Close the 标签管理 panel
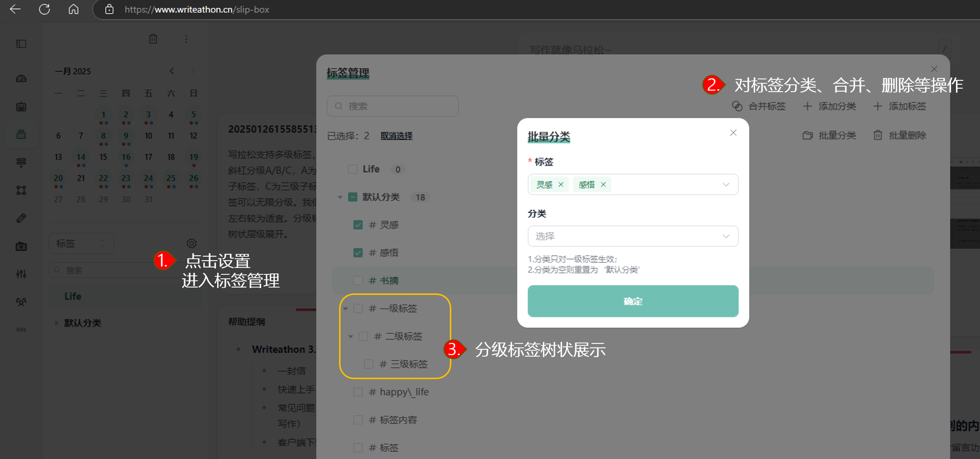The height and width of the screenshot is (459, 980). (x=934, y=69)
